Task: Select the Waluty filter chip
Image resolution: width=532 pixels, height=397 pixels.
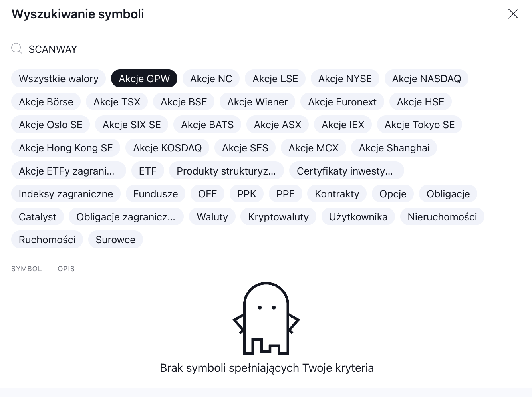Action: (212, 217)
